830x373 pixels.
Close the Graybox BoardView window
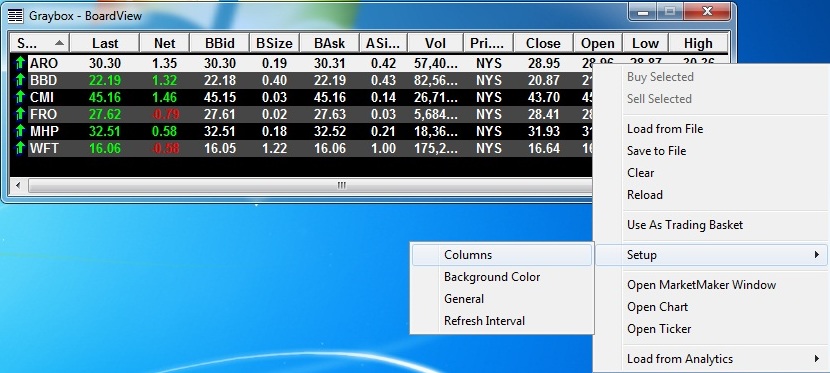click(707, 12)
